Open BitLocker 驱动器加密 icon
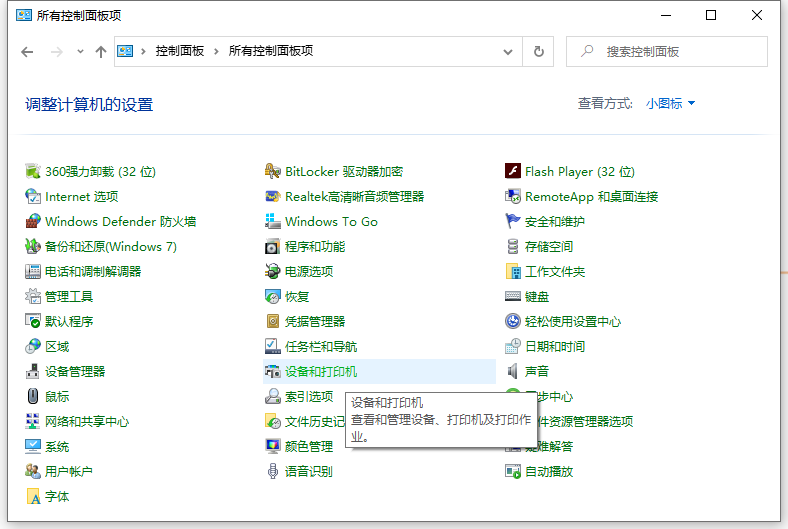Viewport: 788px width, 529px height. [x=273, y=172]
